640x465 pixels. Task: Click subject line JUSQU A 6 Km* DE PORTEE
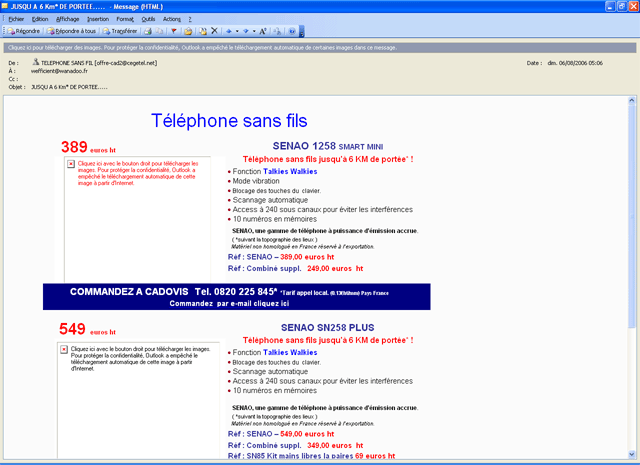(x=69, y=87)
